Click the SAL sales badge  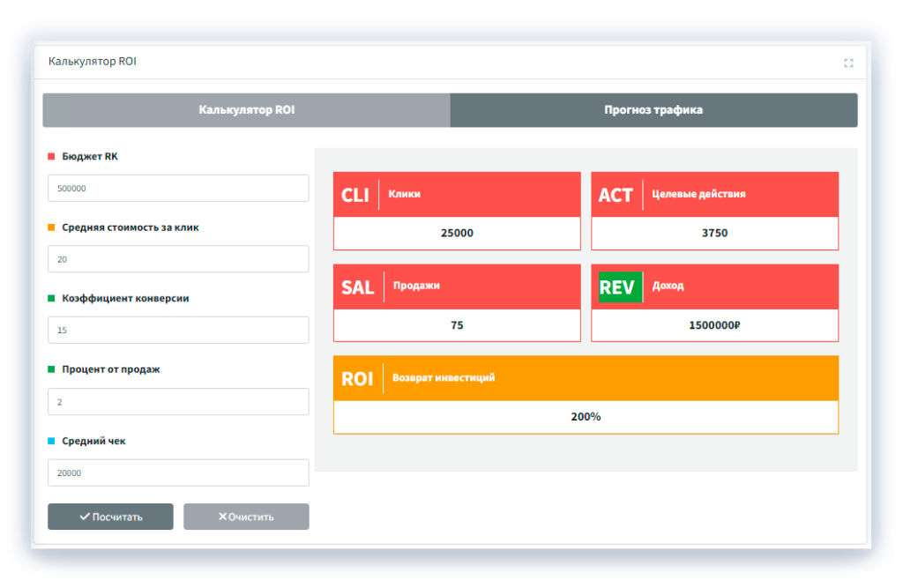(x=358, y=287)
